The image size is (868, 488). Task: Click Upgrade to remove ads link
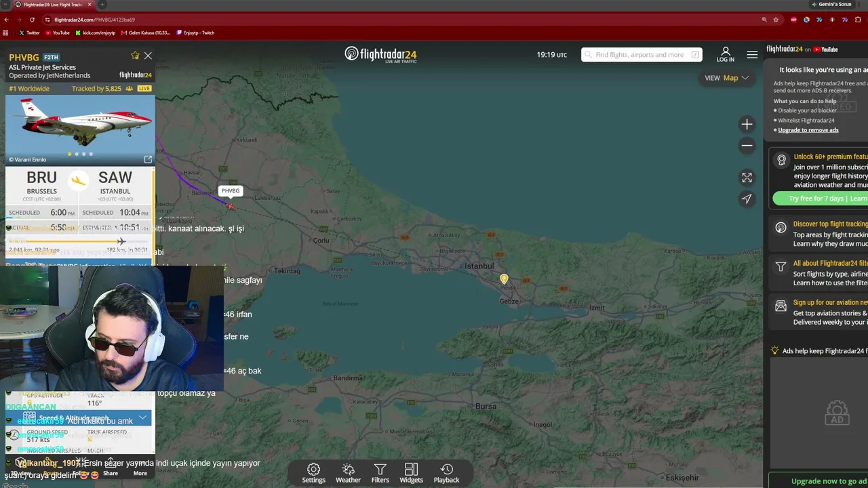808,130
